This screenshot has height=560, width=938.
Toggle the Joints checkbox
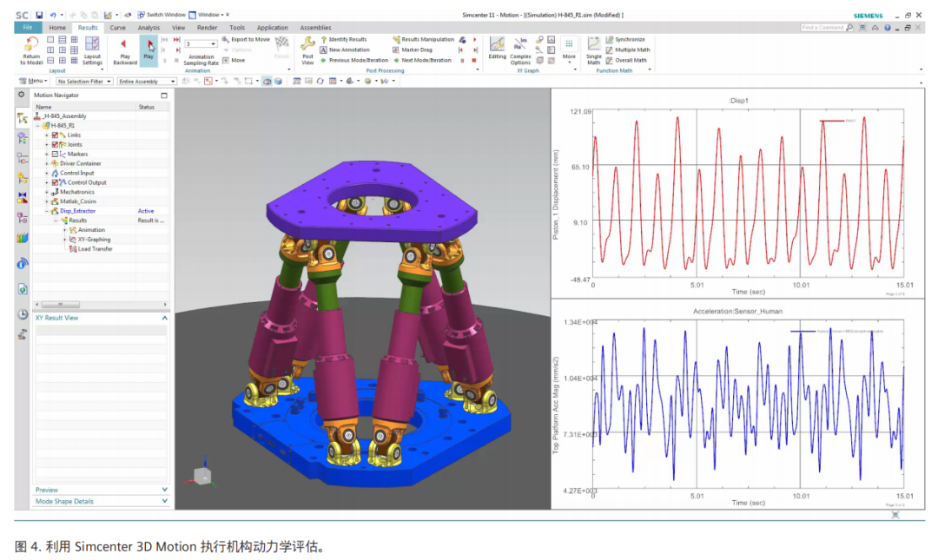(55, 145)
